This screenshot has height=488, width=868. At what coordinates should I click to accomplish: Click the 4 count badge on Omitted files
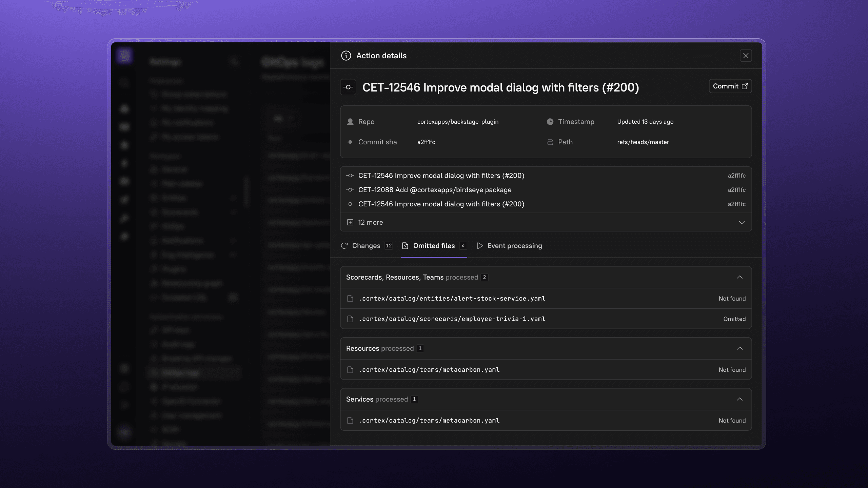463,246
